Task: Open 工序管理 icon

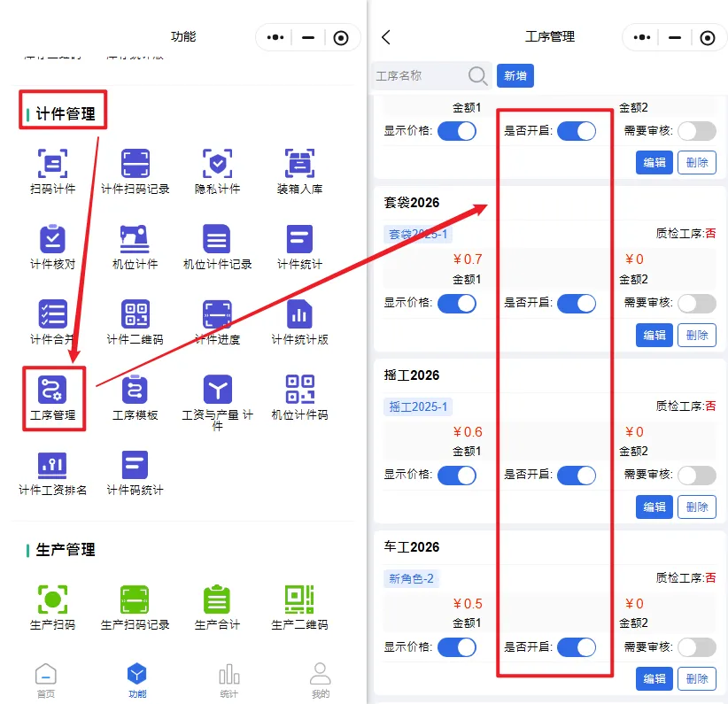Action: [x=53, y=391]
